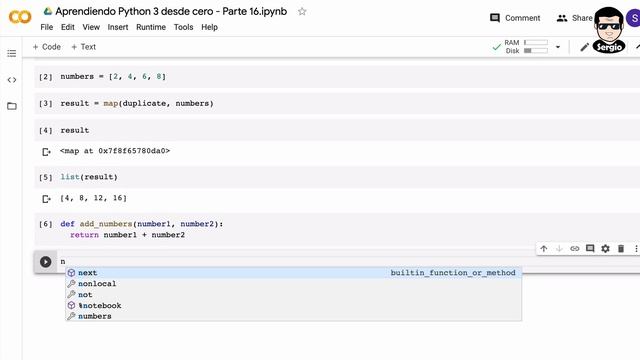Select '%notebook' autocomplete suggestion
640x360 pixels.
coord(293,305)
